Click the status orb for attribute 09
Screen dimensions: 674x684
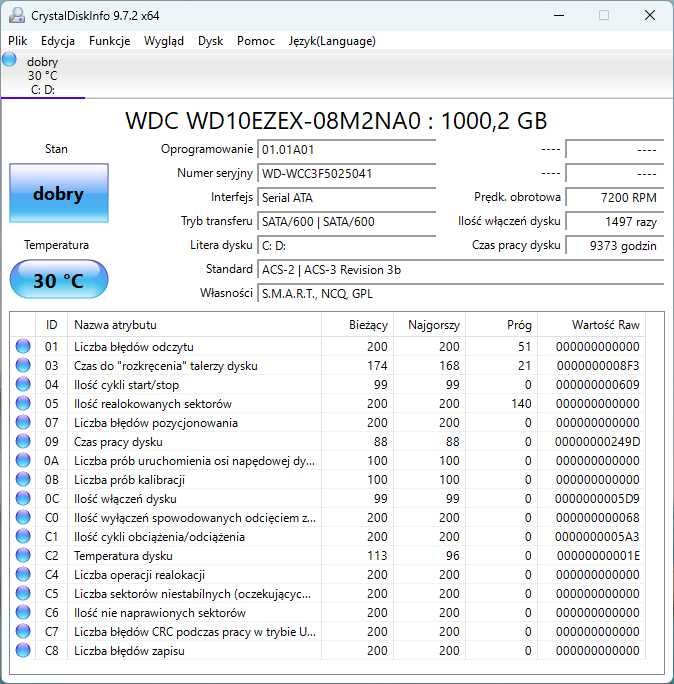point(23,441)
